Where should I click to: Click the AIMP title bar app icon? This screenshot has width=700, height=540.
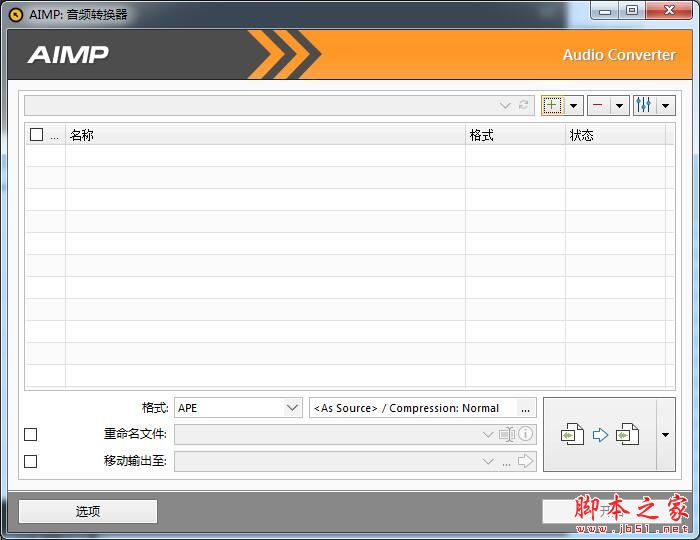click(16, 15)
